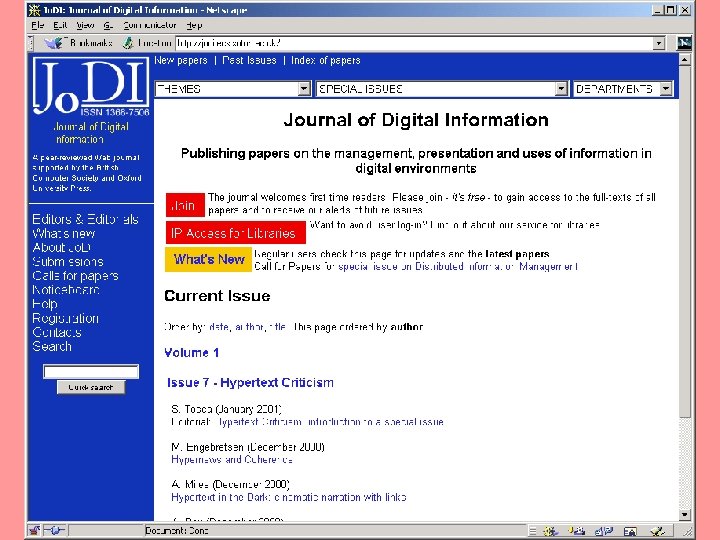Open About JoDI sidebar link
Viewport: 720px width, 540px height.
[62, 248]
